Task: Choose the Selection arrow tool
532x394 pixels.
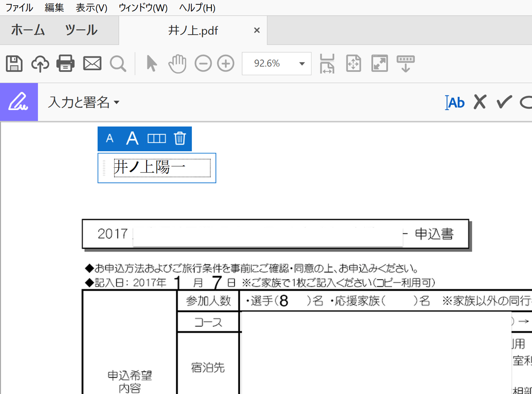Action: 151,63
